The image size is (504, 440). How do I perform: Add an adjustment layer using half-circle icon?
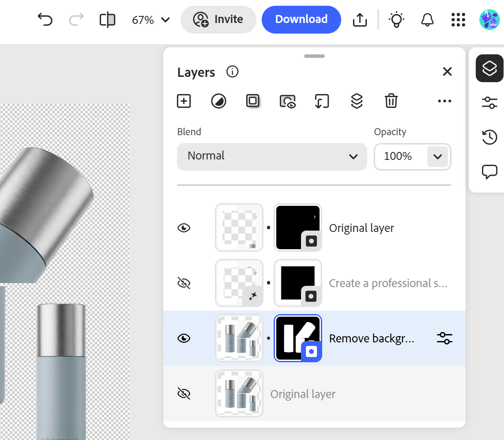click(x=218, y=101)
